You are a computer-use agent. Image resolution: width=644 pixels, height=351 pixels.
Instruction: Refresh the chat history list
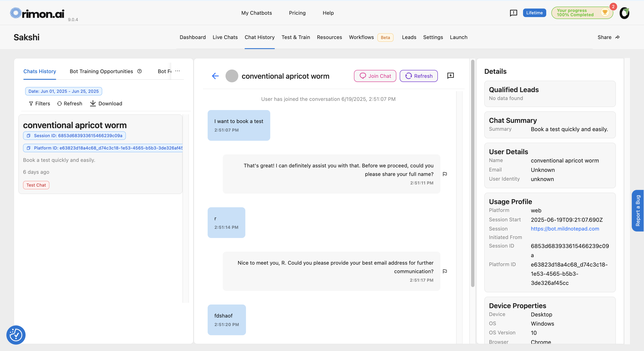coord(70,104)
